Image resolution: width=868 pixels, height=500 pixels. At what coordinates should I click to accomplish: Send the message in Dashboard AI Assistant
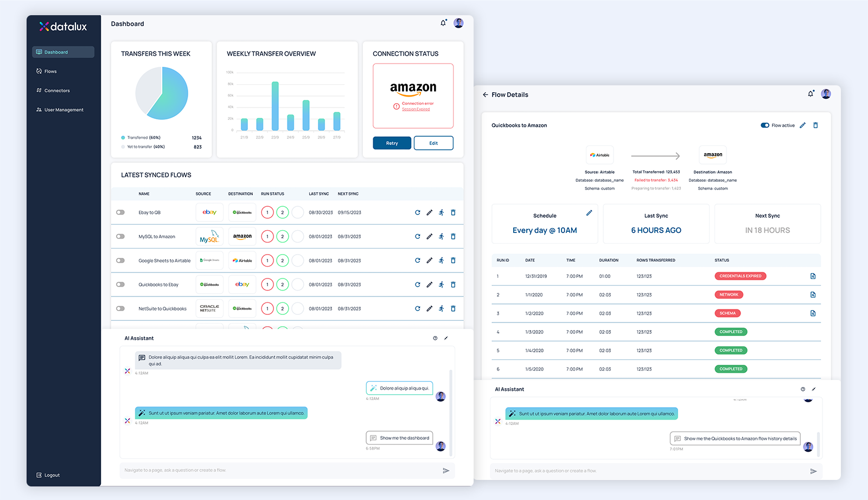point(446,471)
